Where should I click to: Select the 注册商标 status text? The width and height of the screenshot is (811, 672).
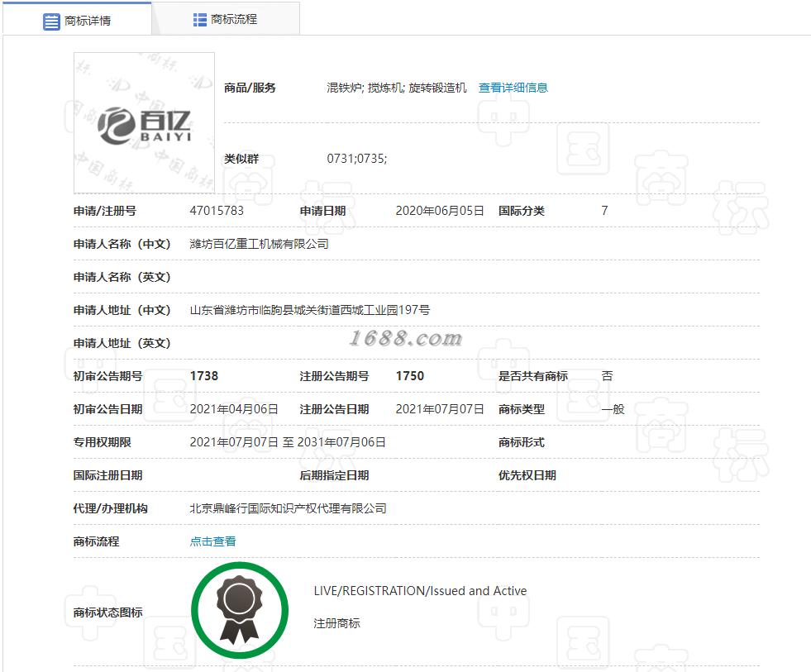336,623
